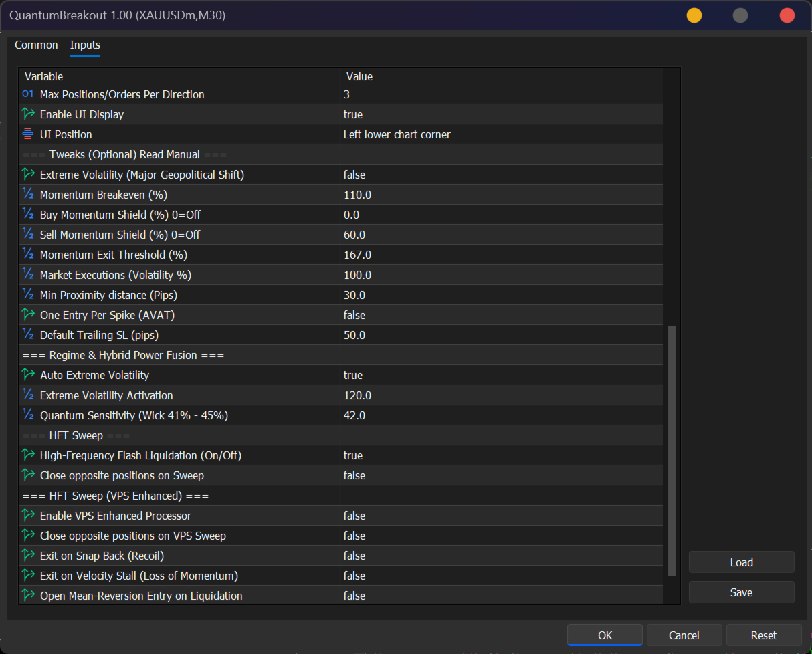Viewport: 812px width, 654px height.
Task: Click the inputs list vertical scrollbar thumb
Action: 672,451
